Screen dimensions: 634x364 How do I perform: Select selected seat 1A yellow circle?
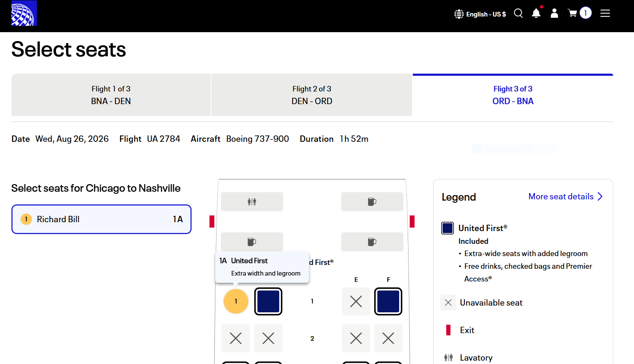(x=236, y=301)
